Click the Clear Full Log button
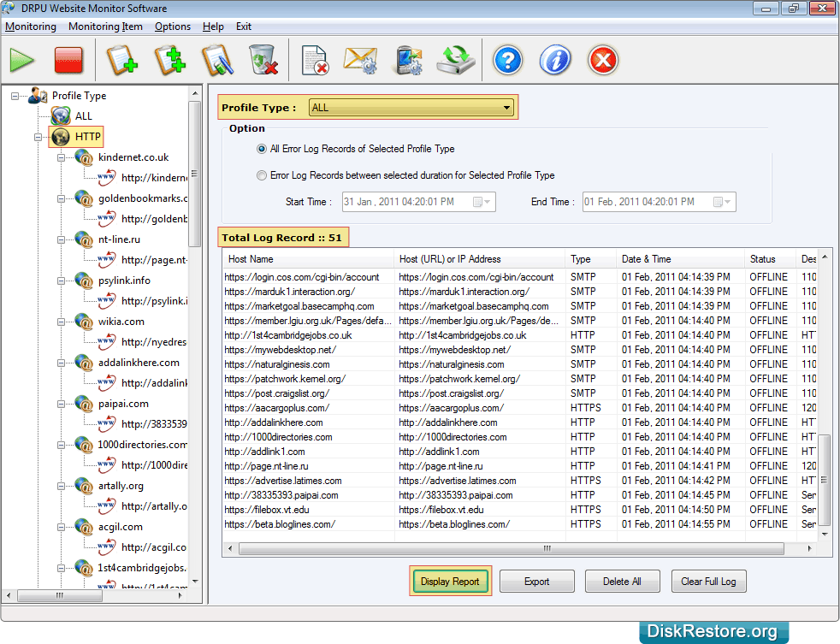The height and width of the screenshot is (644, 840). point(708,582)
